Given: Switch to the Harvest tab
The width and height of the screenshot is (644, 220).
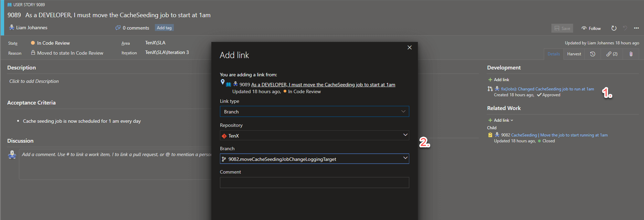Looking at the screenshot, I should click(x=574, y=54).
